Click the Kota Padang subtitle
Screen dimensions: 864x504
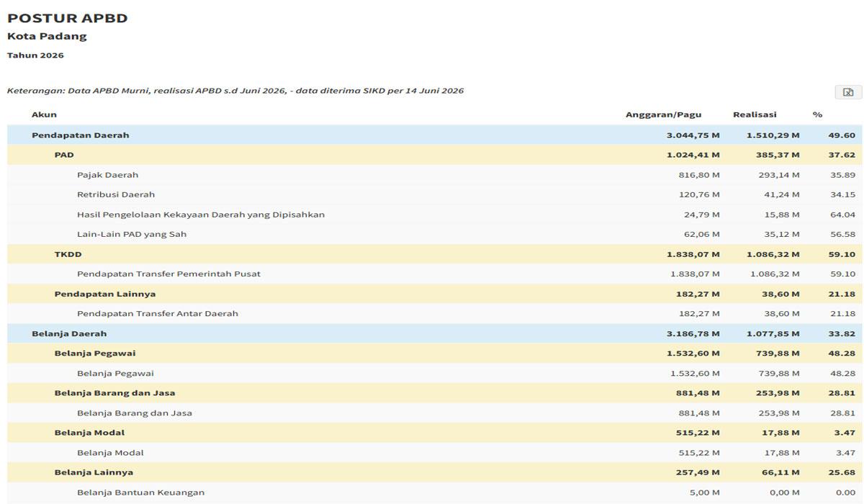47,36
